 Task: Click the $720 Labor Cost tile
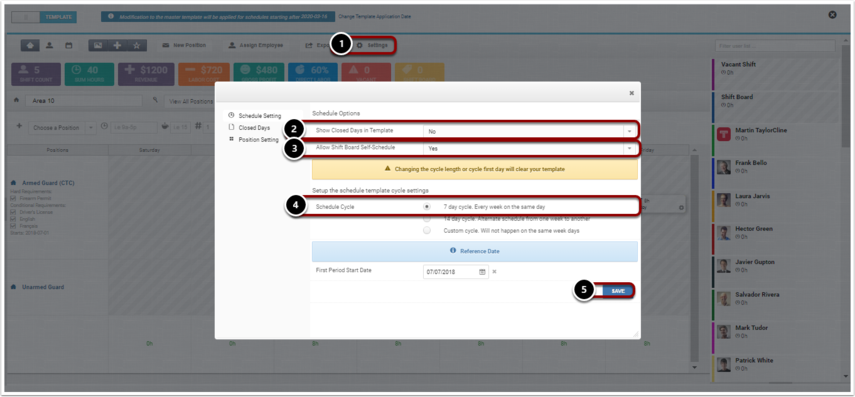pyautogui.click(x=203, y=74)
